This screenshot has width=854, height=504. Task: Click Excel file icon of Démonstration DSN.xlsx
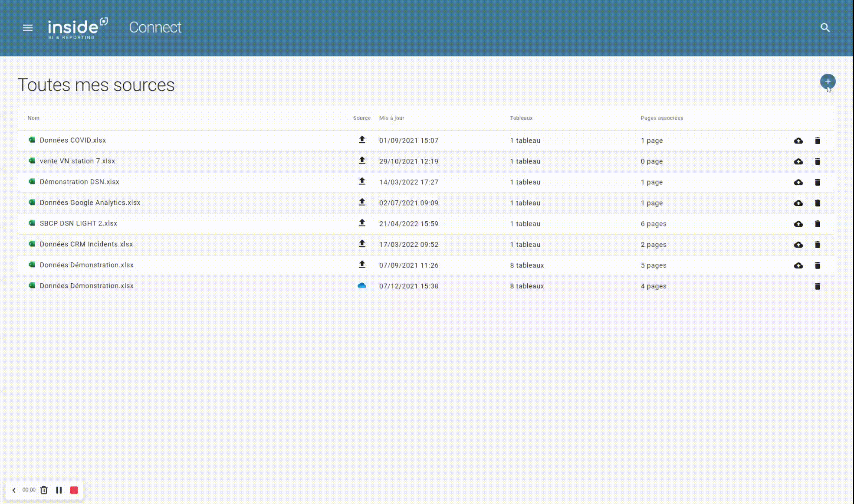tap(32, 181)
